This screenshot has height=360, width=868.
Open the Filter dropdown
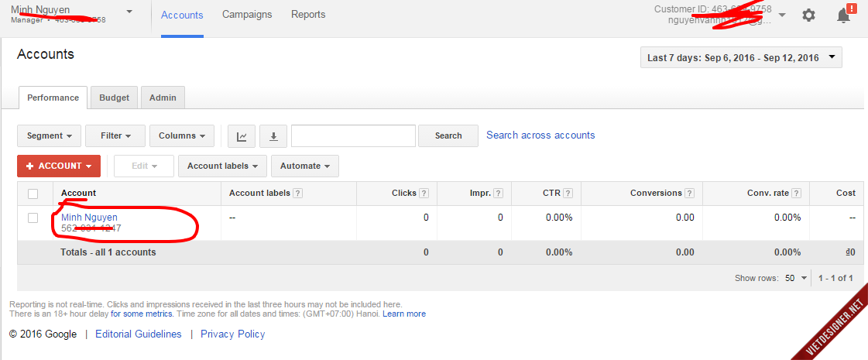[x=115, y=135]
